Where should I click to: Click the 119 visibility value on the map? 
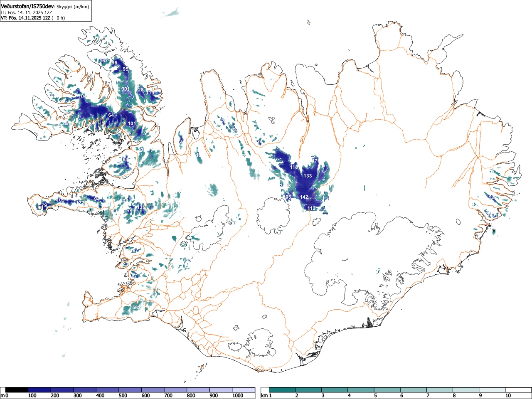[x=150, y=93]
